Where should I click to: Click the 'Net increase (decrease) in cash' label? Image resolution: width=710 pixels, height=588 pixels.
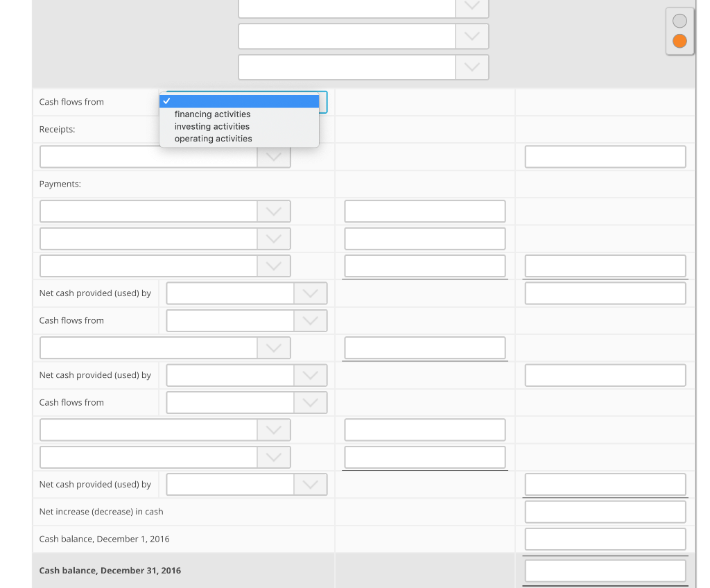pos(101,512)
